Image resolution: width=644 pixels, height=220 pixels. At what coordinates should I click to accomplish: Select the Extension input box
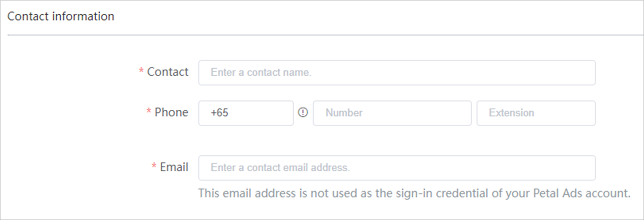(x=536, y=113)
